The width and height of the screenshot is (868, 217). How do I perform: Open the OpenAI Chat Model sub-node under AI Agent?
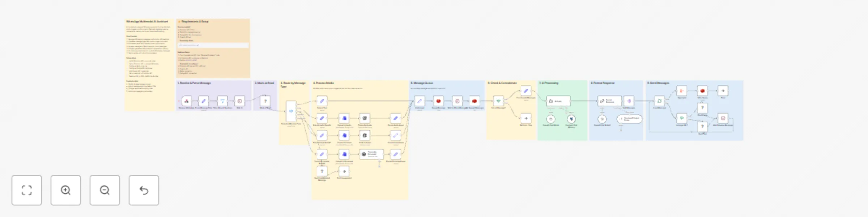pos(551,119)
